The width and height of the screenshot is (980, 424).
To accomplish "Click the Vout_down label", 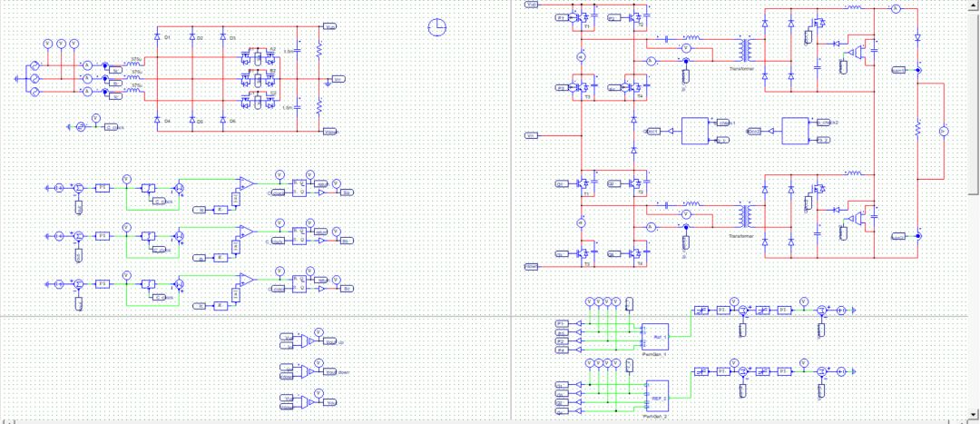I will (x=338, y=371).
